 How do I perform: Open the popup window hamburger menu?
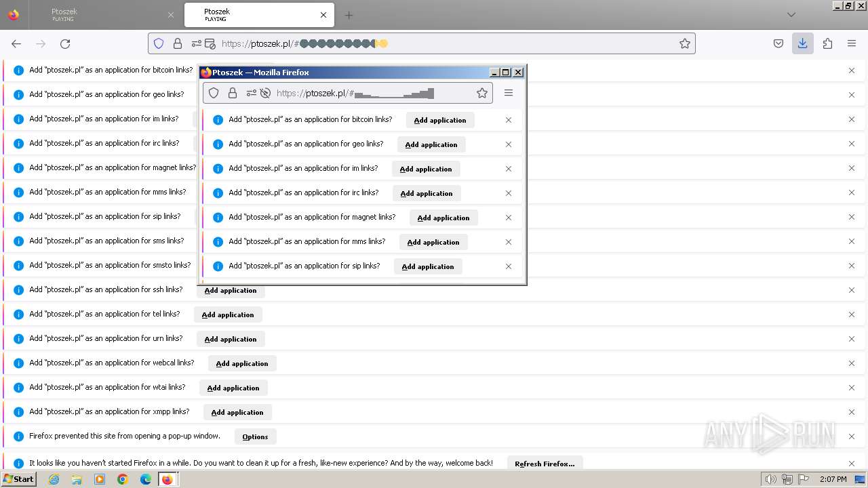[x=509, y=93]
